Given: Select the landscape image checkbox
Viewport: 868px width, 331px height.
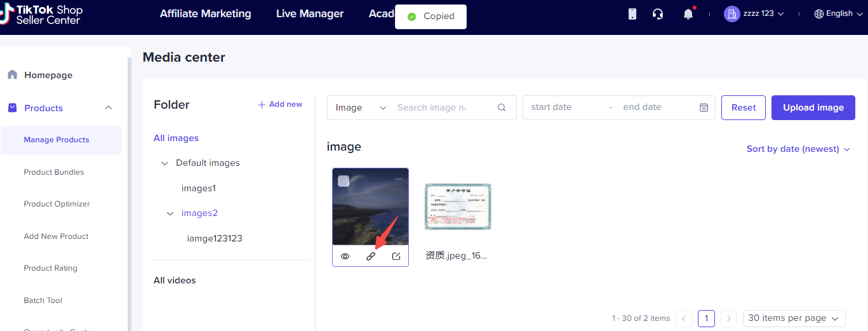Looking at the screenshot, I should 344,181.
